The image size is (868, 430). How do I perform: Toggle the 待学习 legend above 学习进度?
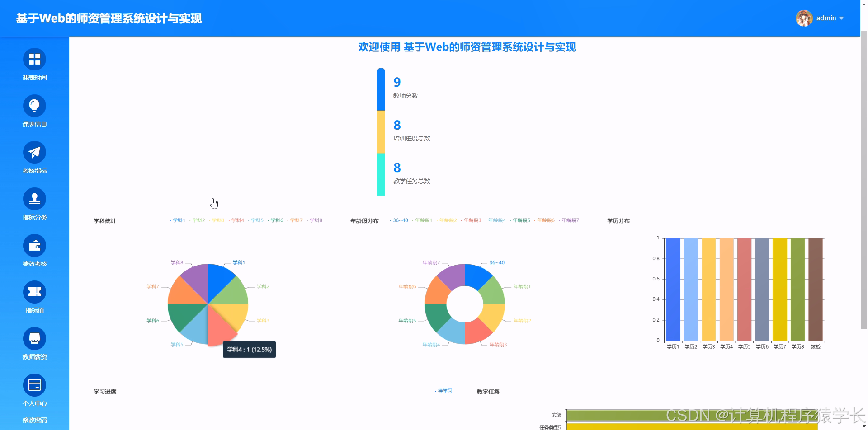point(445,391)
